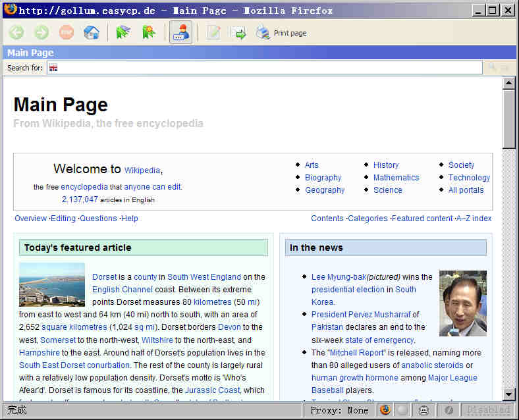The height and width of the screenshot is (420, 519).
Task: Open the Featured content link
Action: pyautogui.click(x=422, y=219)
